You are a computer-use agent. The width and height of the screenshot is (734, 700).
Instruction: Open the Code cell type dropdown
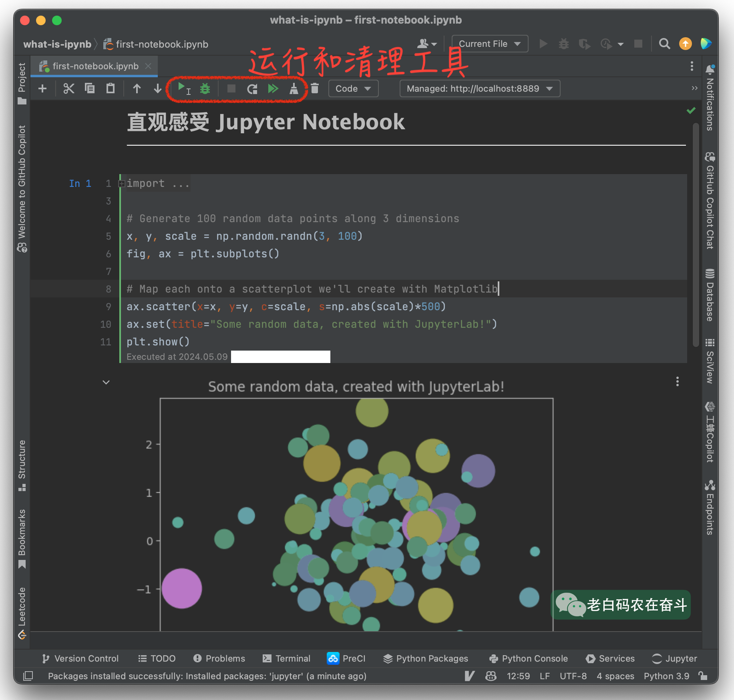point(353,88)
